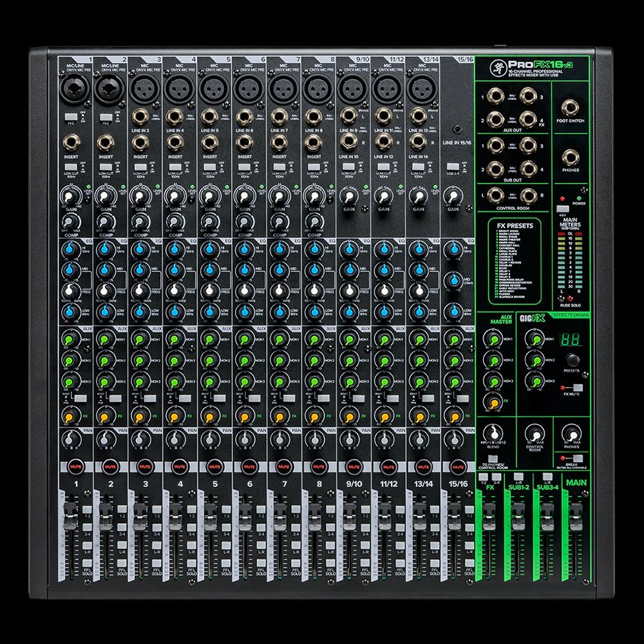Click channel 4 white FREQ knob
644x644 pixels.
(175, 291)
